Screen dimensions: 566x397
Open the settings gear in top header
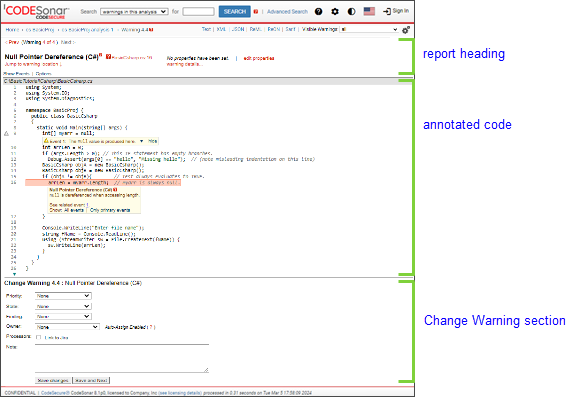pyautogui.click(x=335, y=12)
